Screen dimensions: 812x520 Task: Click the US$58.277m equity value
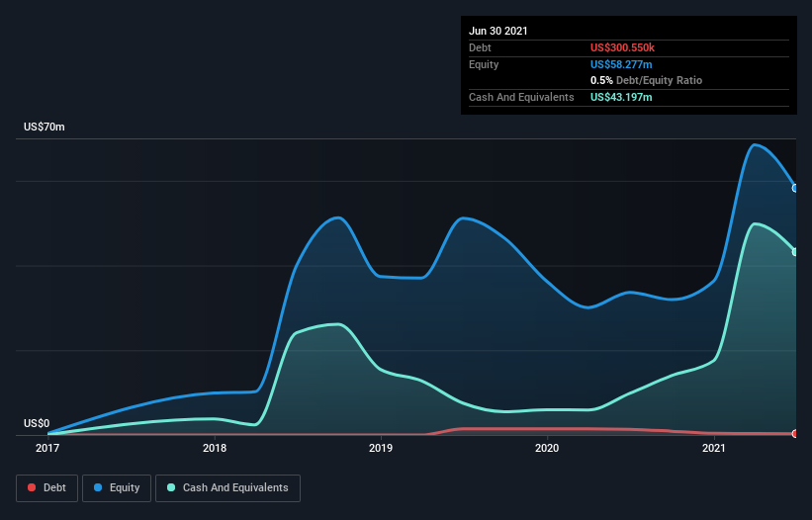621,64
